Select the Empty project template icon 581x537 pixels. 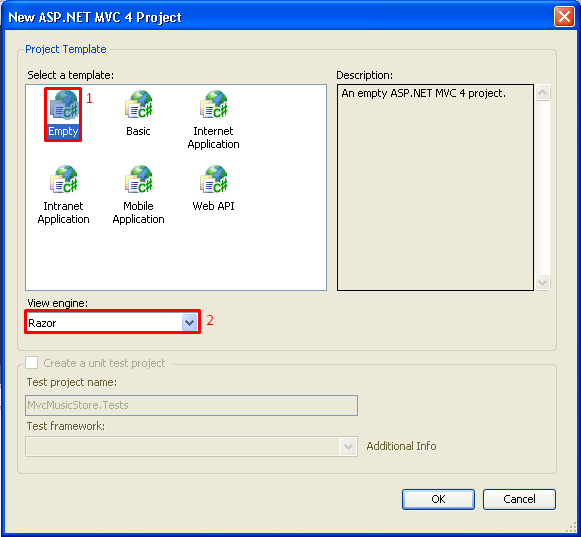63,105
